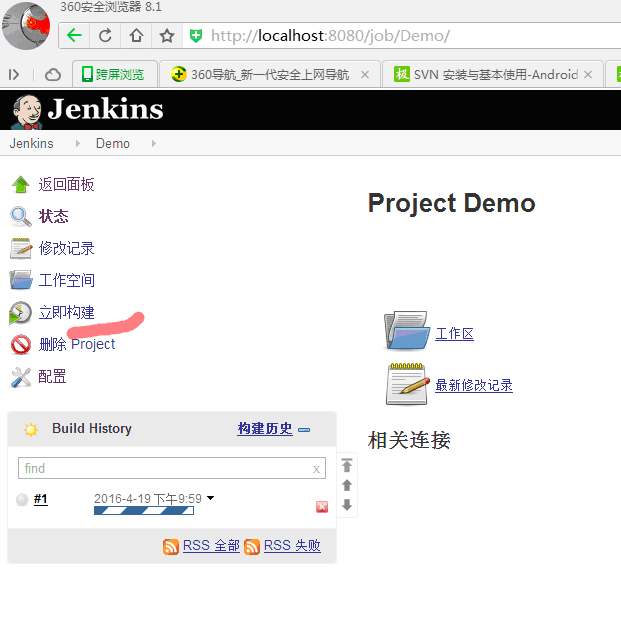
Task: Open 状态 sidebar link
Action: click(54, 216)
